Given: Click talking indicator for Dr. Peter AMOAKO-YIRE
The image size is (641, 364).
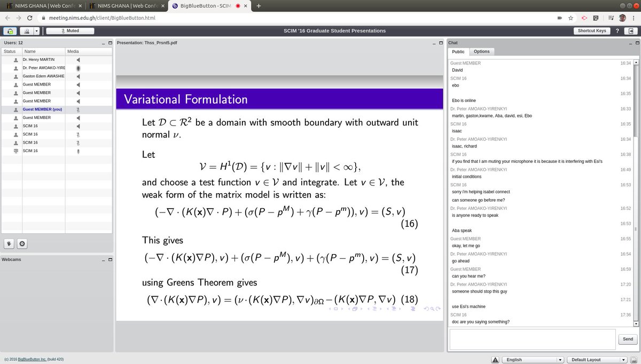Looking at the screenshot, I should (78, 68).
